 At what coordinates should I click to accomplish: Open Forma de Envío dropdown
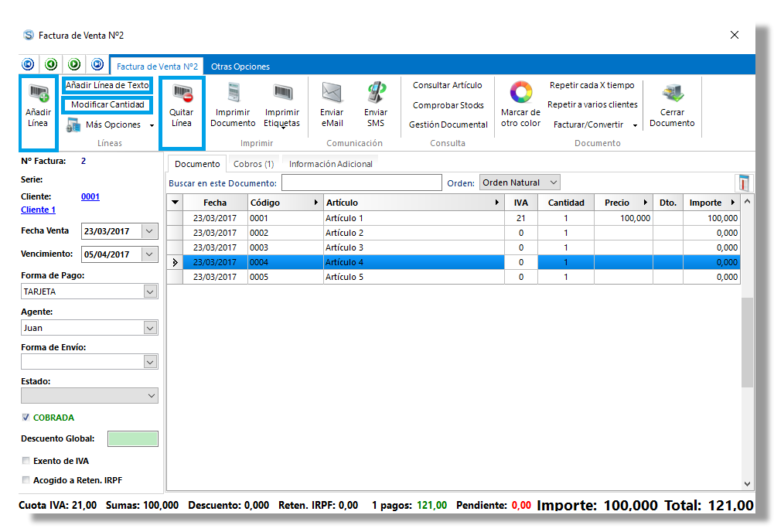tap(151, 362)
